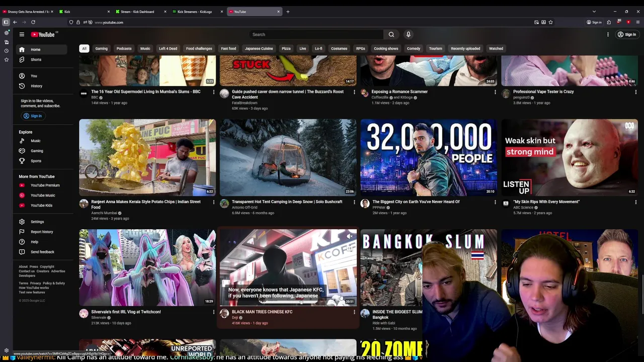Bookmark this page with star icon

550,22
